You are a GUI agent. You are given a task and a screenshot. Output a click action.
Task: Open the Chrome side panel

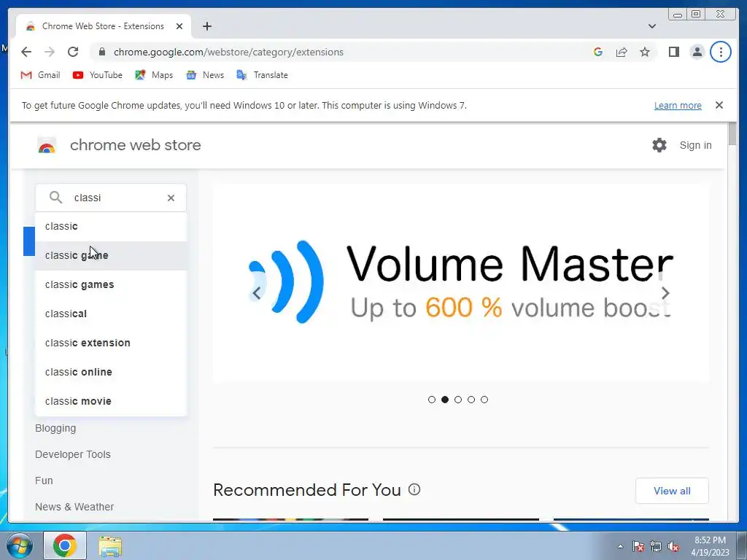click(673, 52)
